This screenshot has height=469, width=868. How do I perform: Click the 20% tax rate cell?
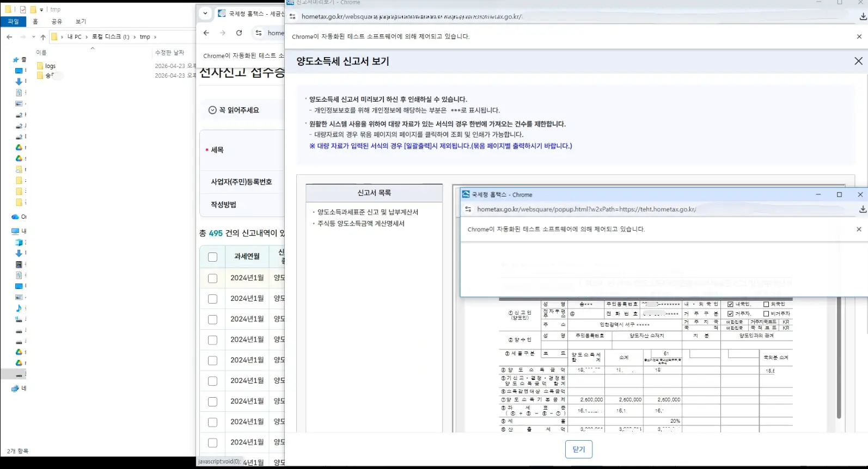point(663,421)
